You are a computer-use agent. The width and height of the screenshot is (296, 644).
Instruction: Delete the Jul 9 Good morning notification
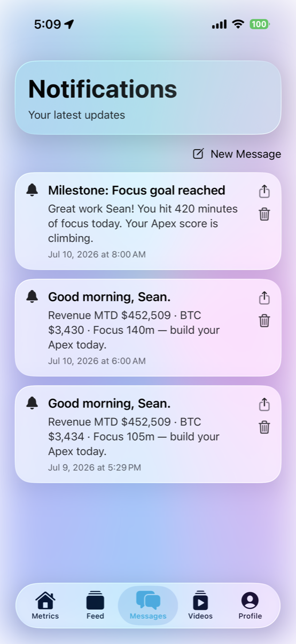(x=264, y=427)
